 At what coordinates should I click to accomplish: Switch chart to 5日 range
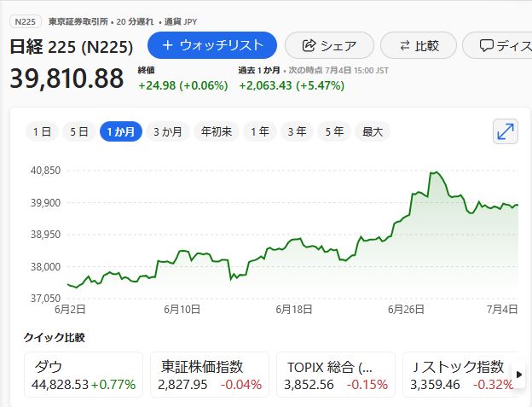click(78, 131)
